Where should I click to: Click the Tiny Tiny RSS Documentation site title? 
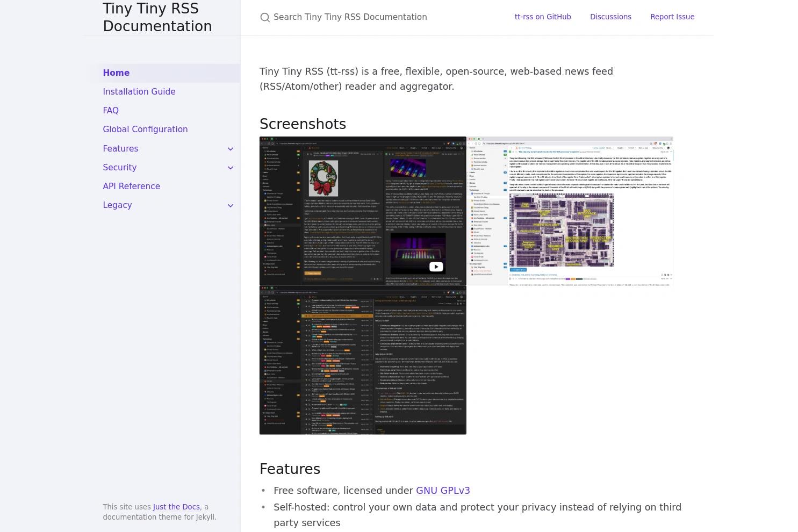pyautogui.click(x=157, y=17)
